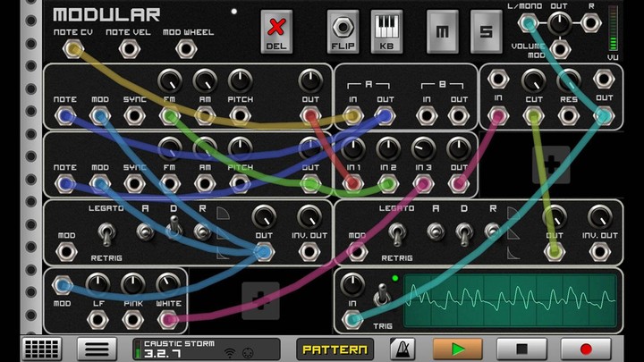Flip the rack with FLIP button
The image size is (644, 362).
[x=343, y=32]
